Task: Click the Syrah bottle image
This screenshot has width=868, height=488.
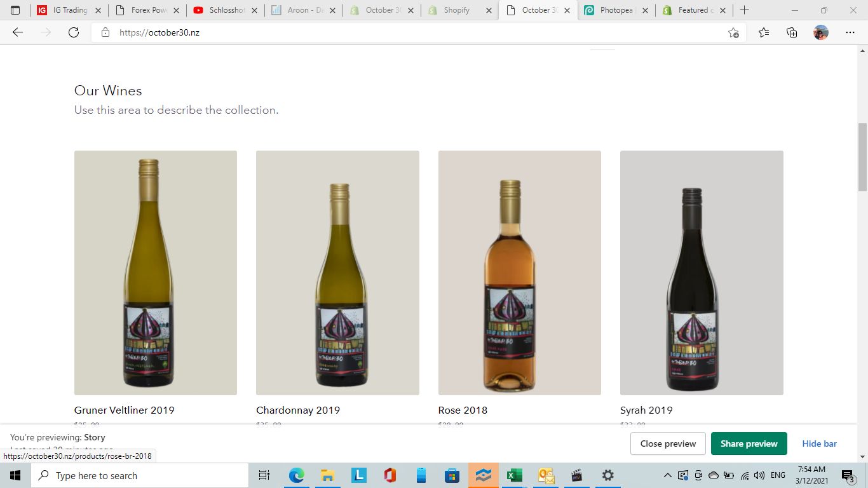Action: pyautogui.click(x=702, y=273)
